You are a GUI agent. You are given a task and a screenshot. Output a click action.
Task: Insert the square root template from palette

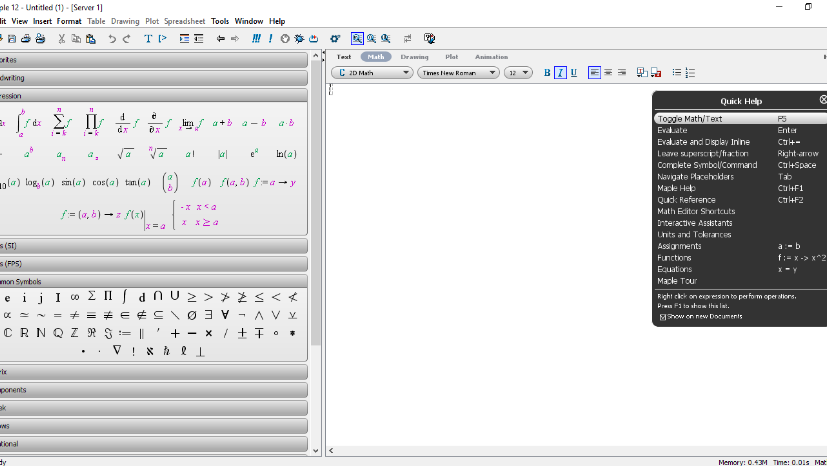[x=124, y=154]
